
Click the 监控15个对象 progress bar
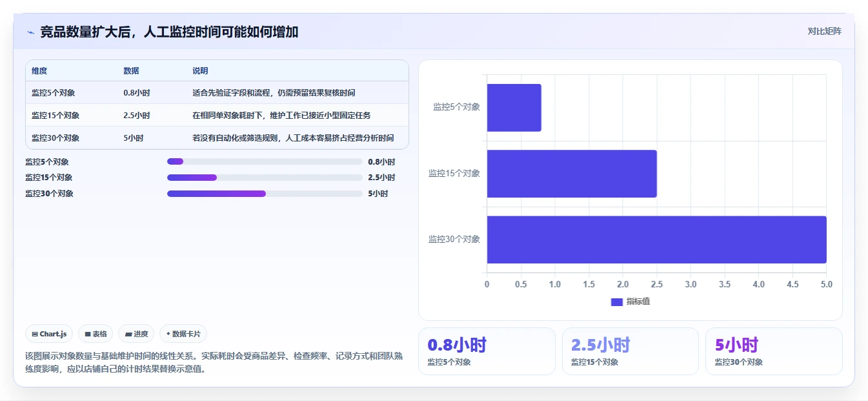pos(265,178)
